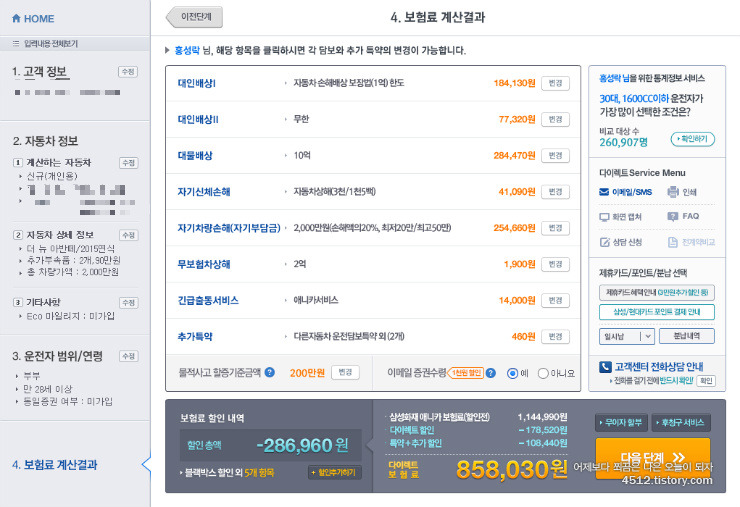Open the 대인배상II coverage link
This screenshot has height=507, width=740.
click(198, 119)
